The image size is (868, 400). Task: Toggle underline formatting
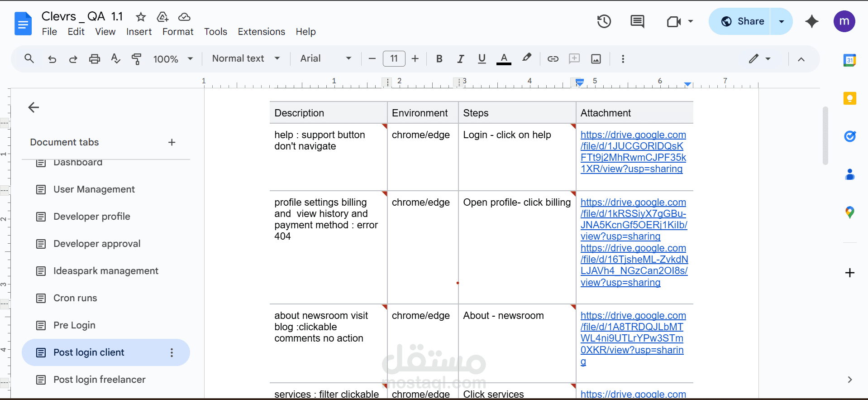tap(482, 58)
